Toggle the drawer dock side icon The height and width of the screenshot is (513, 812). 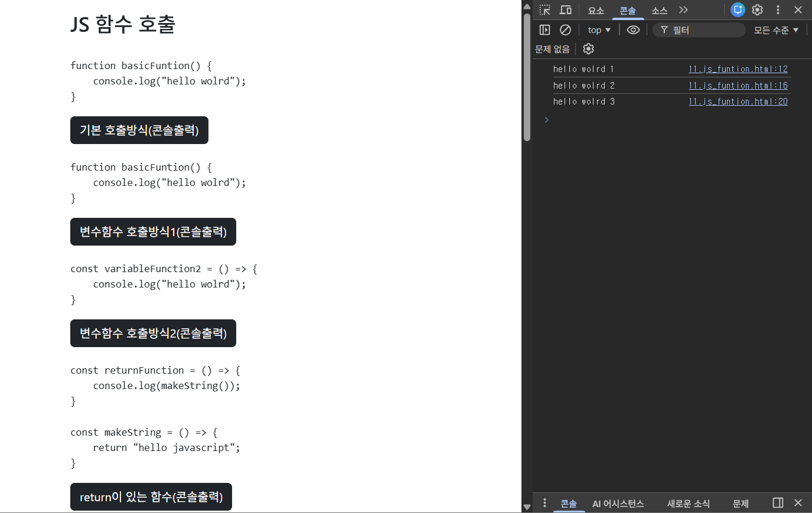coord(778,503)
